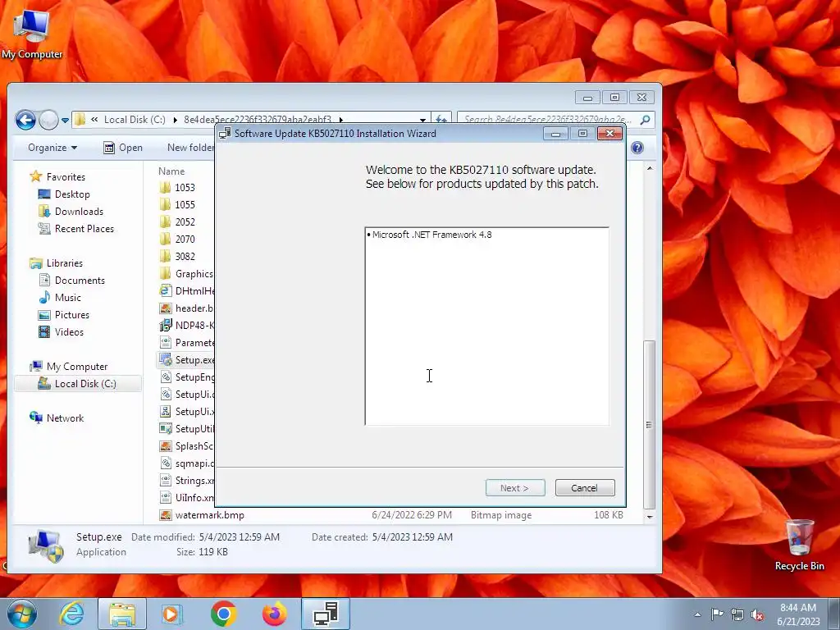Click Open in the Explorer toolbar
The width and height of the screenshot is (840, 630).
pyautogui.click(x=123, y=148)
